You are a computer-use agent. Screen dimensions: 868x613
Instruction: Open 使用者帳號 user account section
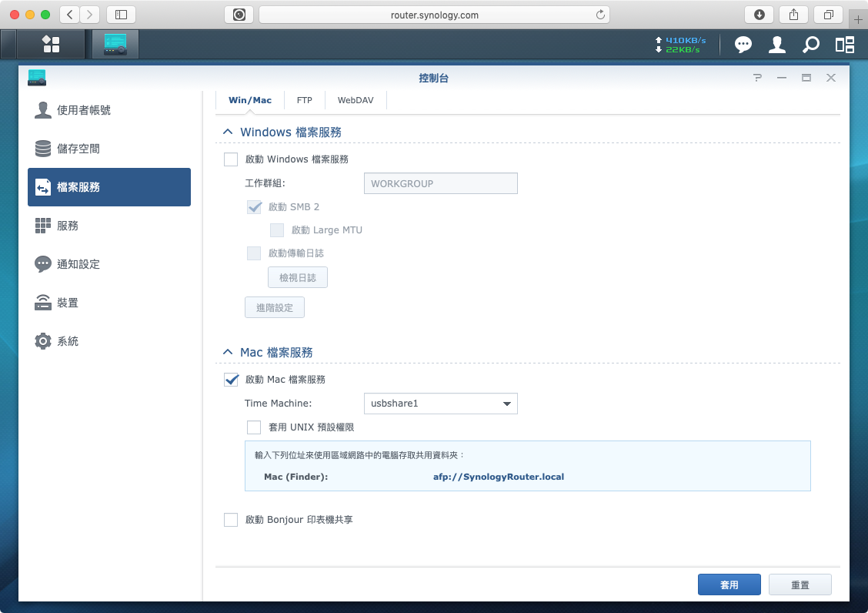click(109, 110)
